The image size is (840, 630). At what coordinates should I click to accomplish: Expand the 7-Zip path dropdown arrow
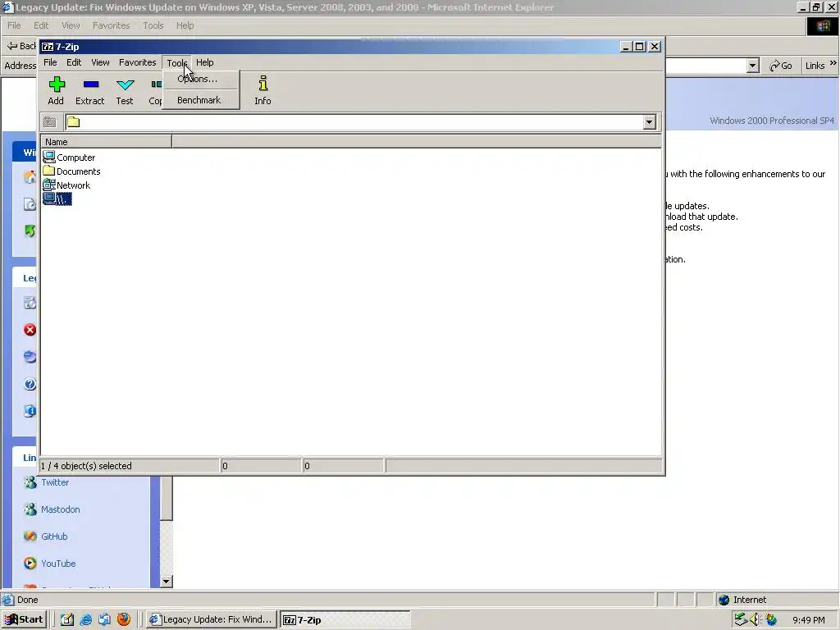tap(650, 122)
